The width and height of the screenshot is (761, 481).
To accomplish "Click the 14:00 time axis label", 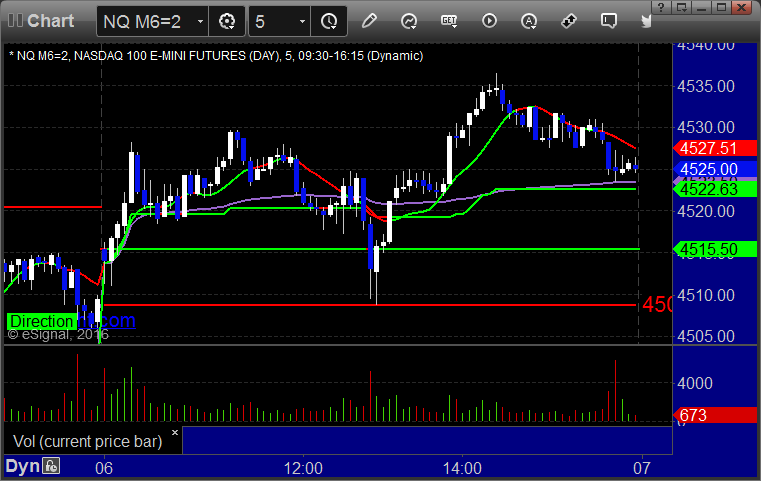I will (x=462, y=468).
